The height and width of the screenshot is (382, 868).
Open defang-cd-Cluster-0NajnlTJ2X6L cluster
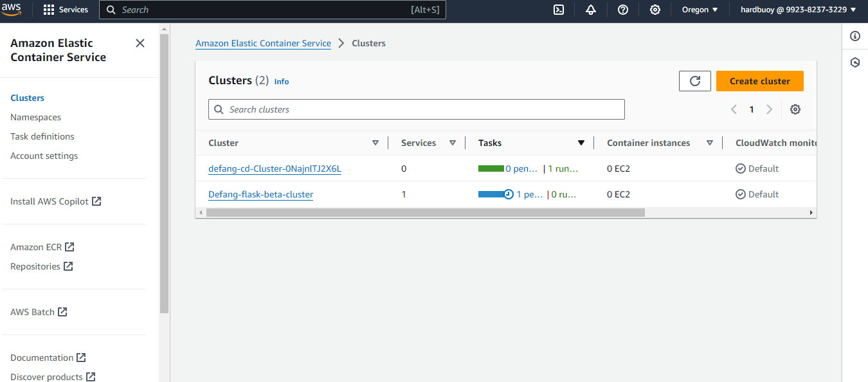click(275, 168)
